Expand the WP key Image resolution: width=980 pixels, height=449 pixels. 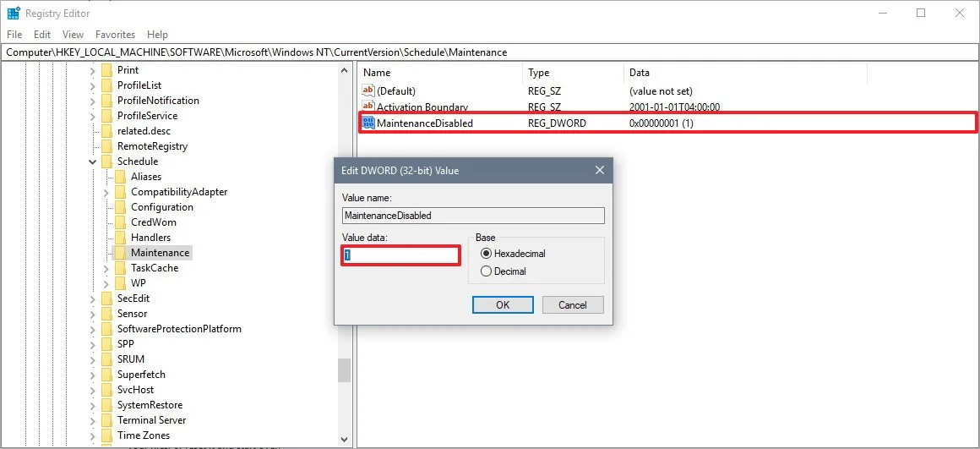coord(106,283)
